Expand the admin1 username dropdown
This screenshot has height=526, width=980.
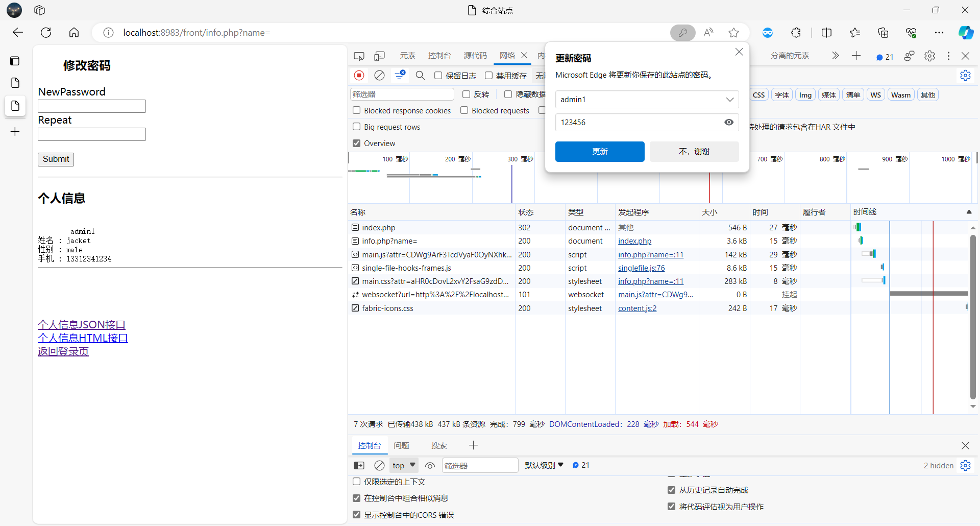tap(729, 100)
